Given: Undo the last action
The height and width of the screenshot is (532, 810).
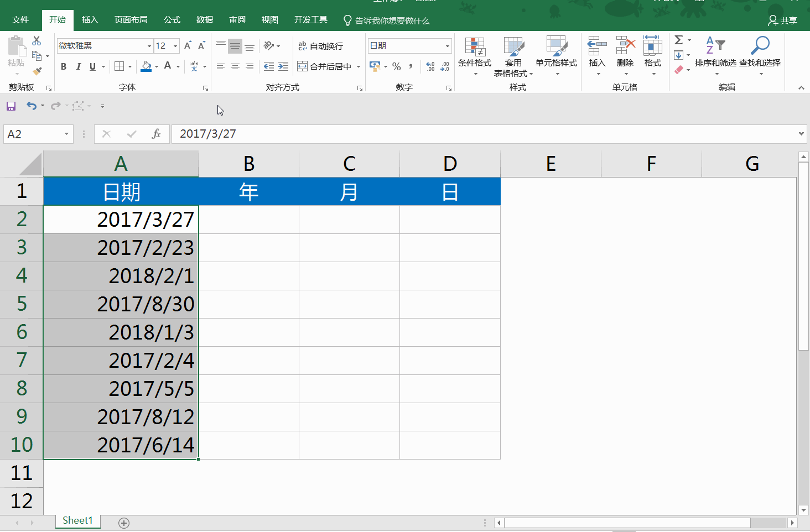Looking at the screenshot, I should 32,106.
